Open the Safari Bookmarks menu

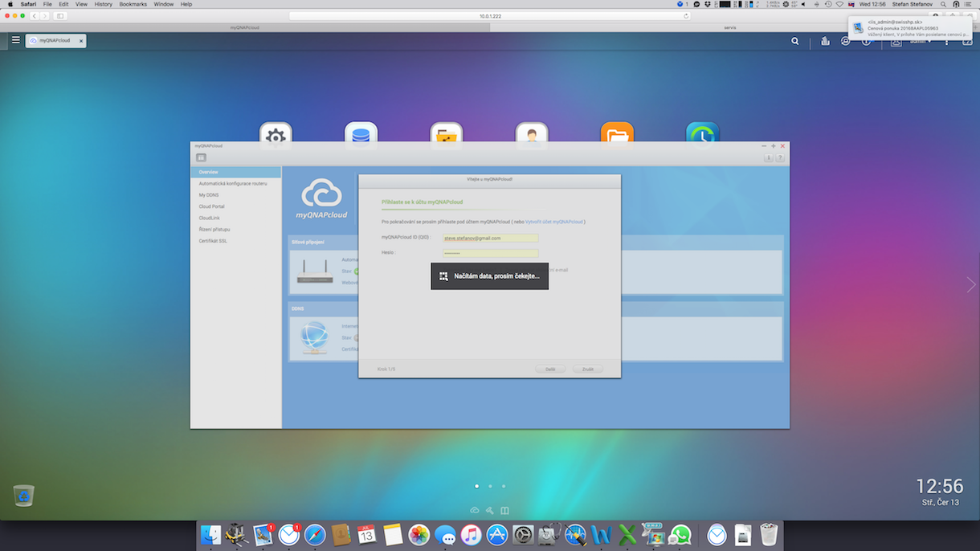coord(133,4)
